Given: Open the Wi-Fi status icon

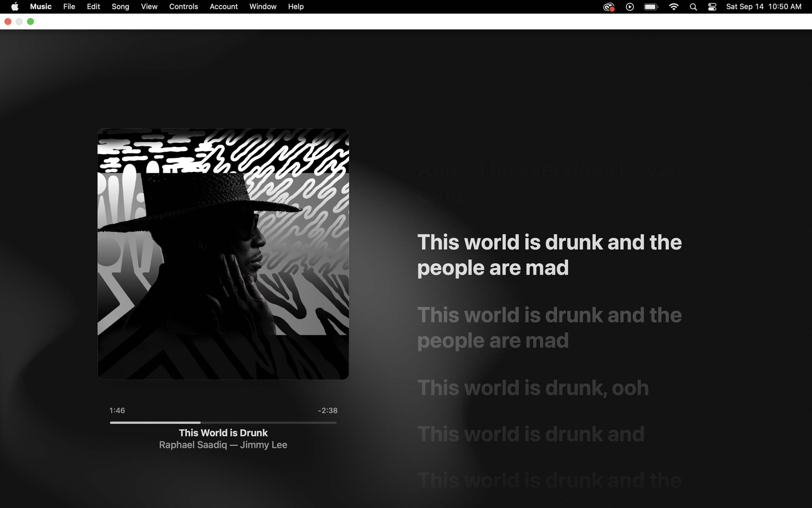Looking at the screenshot, I should [x=673, y=7].
